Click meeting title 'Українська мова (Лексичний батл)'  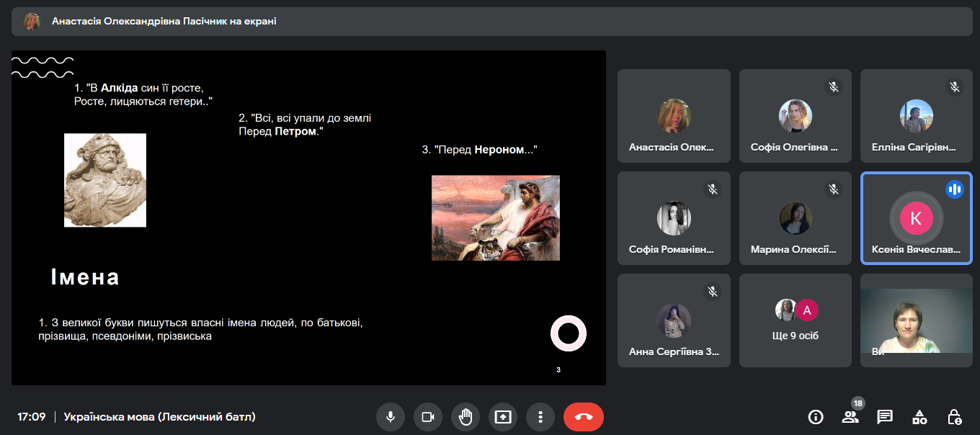tap(159, 416)
